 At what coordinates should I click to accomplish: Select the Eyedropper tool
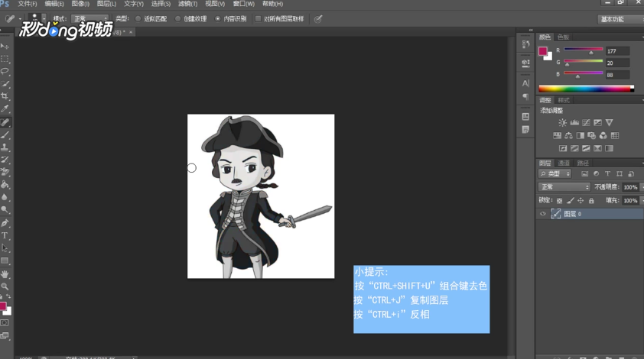coord(5,109)
